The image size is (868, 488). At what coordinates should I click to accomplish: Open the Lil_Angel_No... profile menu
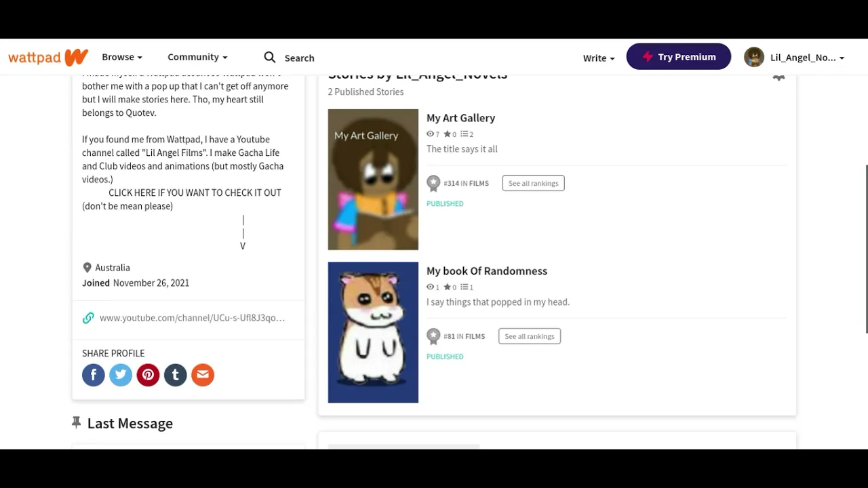794,57
